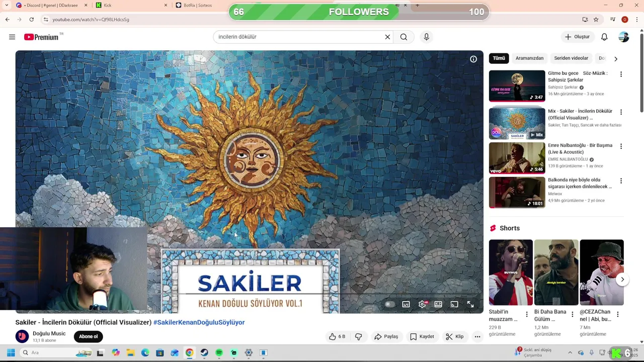
Task: Open options for Stabil'in muazzam Short
Action: tap(527, 314)
